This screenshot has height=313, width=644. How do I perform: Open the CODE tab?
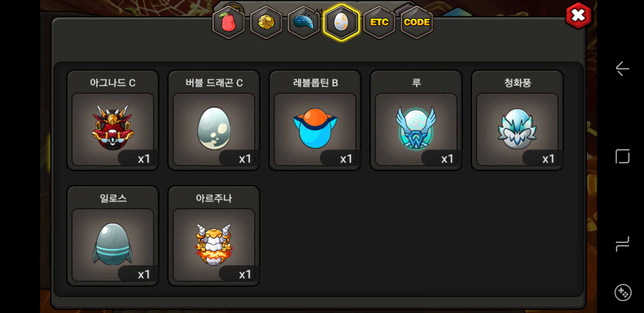(x=417, y=23)
